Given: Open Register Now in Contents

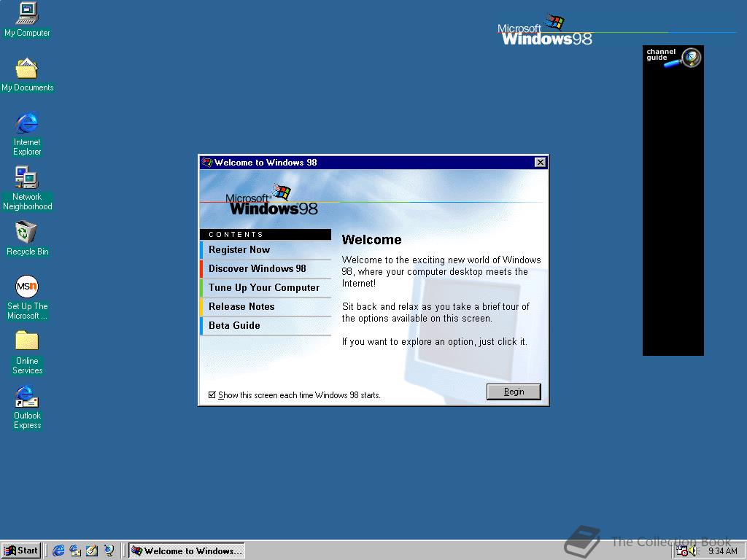Looking at the screenshot, I should [x=266, y=250].
